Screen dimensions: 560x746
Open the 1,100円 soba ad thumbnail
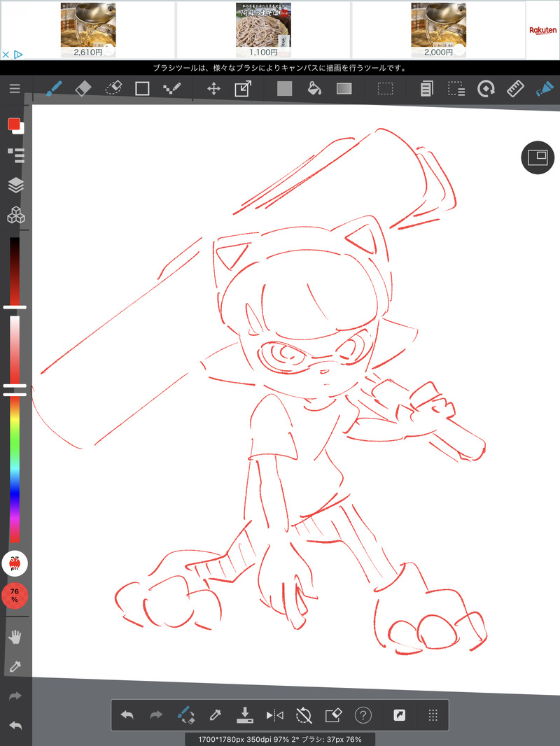(263, 29)
